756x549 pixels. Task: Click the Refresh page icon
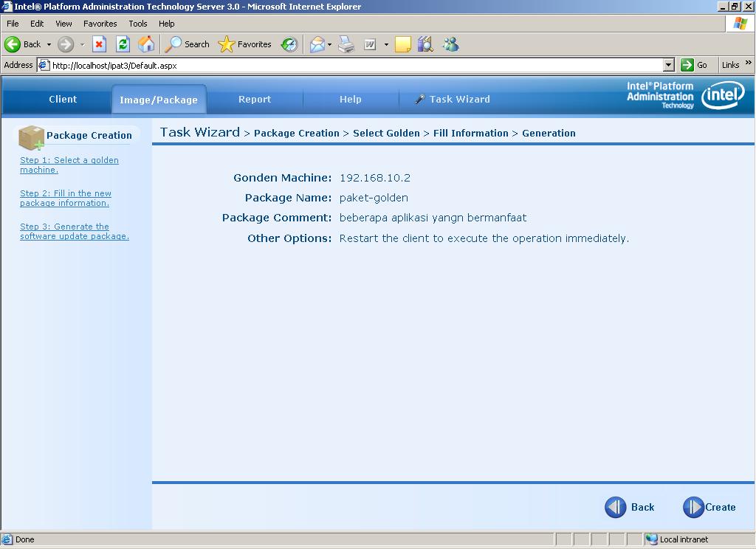tap(123, 44)
